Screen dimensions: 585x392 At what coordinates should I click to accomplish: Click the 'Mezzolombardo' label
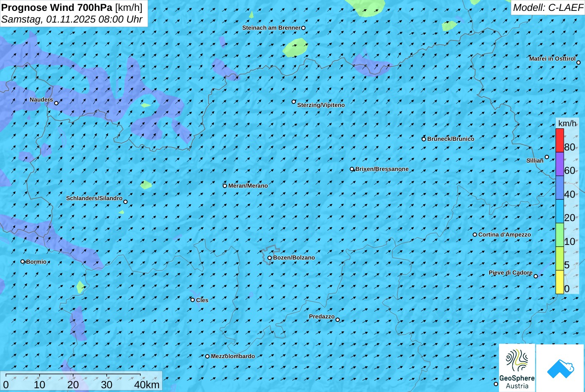[x=233, y=356]
